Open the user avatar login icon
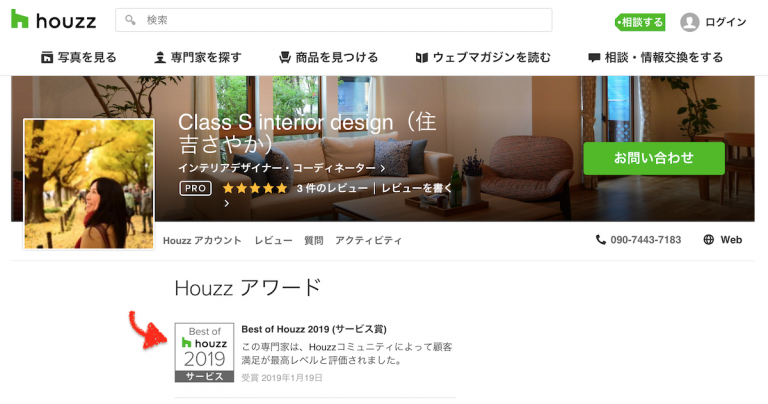The height and width of the screenshot is (404, 768). pyautogui.click(x=689, y=22)
